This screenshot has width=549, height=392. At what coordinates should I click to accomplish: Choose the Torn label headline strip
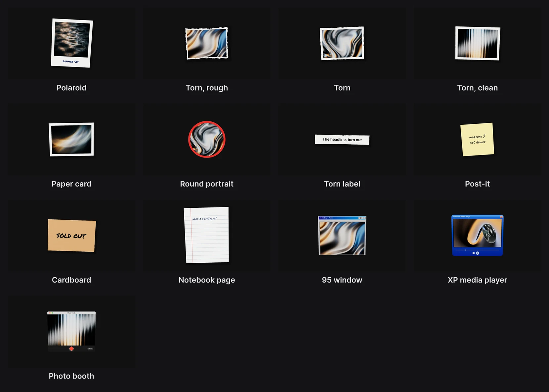point(342,140)
